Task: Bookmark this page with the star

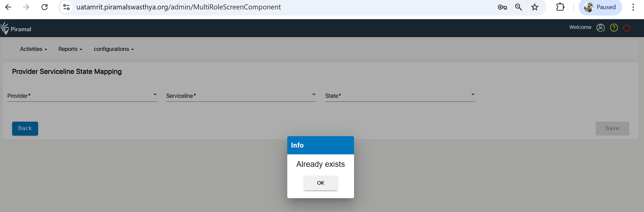Action: [x=535, y=7]
